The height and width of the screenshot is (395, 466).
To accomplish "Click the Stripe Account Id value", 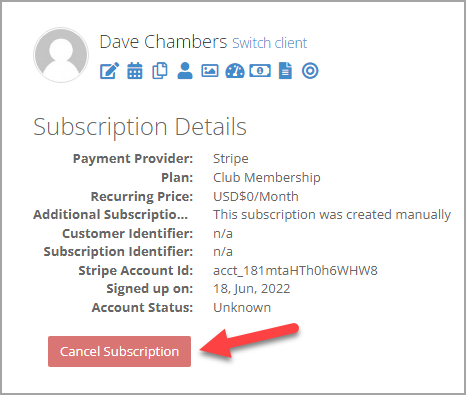I will 295,270.
